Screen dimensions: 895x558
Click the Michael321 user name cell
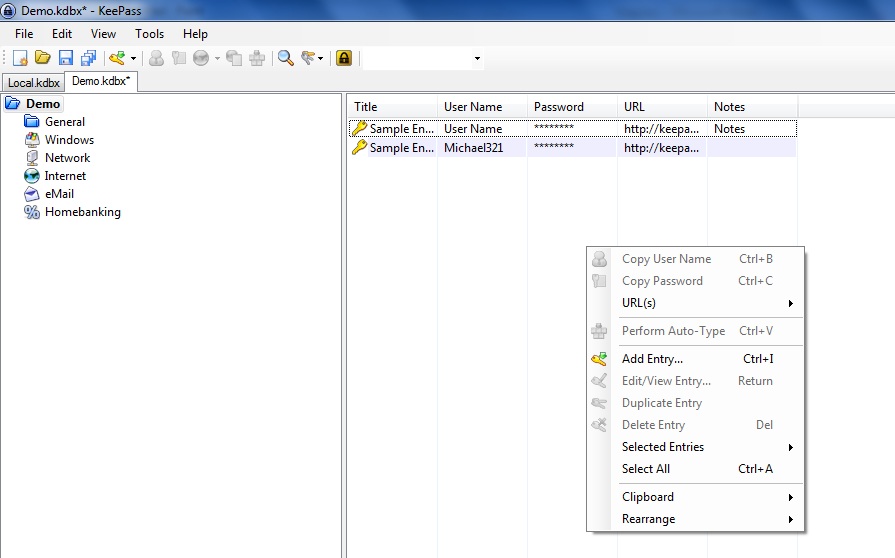pos(473,148)
